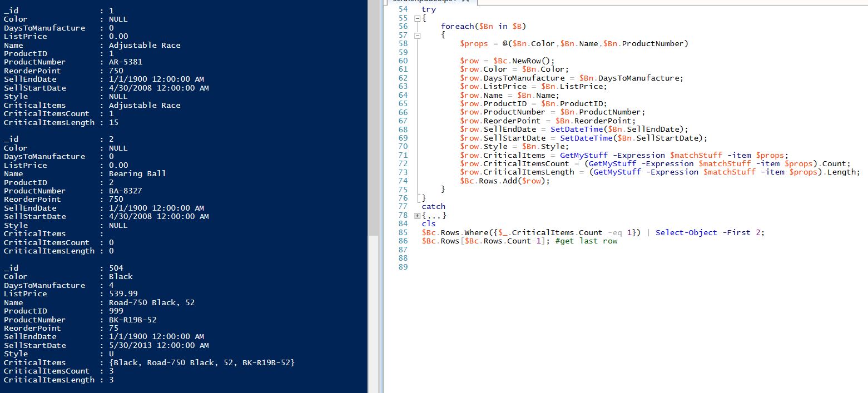The width and height of the screenshot is (868, 393).
Task: Click '$Bc.Rows.Add($row)' on line 74
Action: click(x=502, y=181)
